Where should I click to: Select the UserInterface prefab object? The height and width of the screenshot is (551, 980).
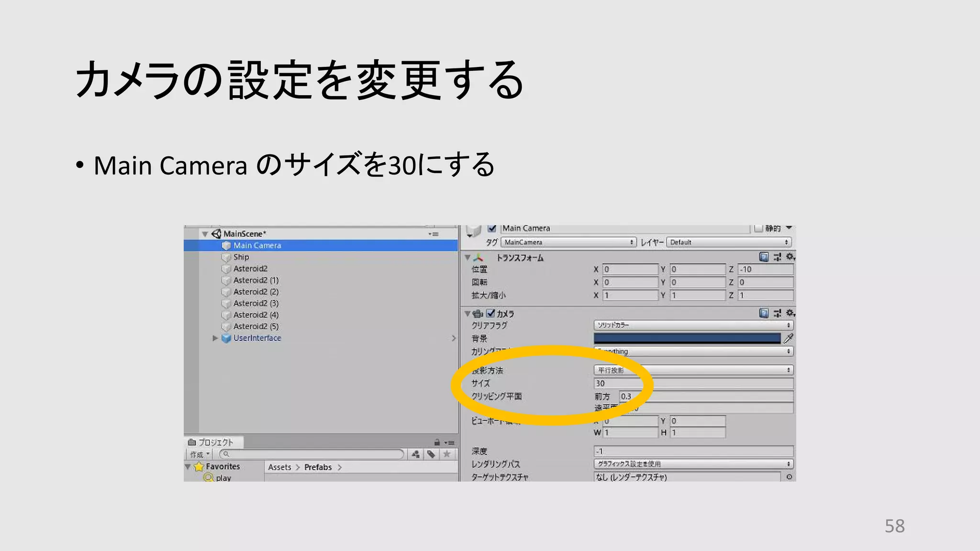point(257,338)
